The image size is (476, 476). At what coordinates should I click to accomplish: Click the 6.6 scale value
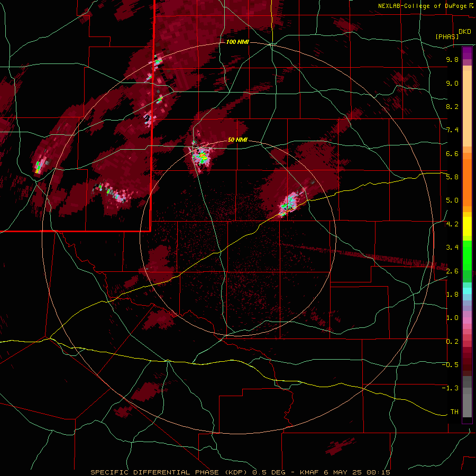click(452, 153)
